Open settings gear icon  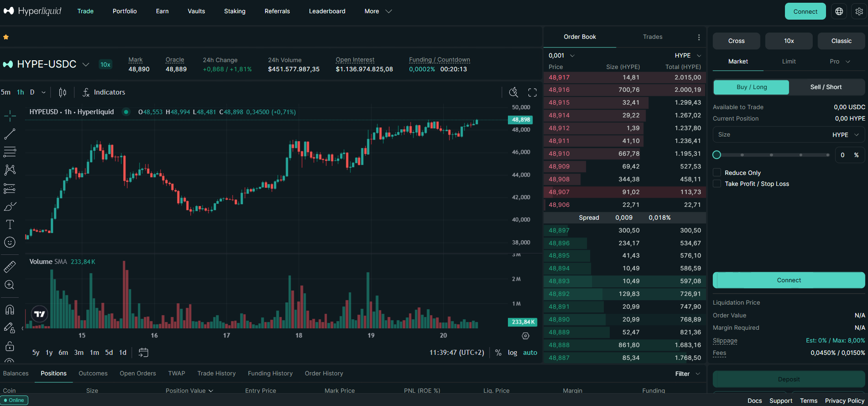click(x=859, y=11)
